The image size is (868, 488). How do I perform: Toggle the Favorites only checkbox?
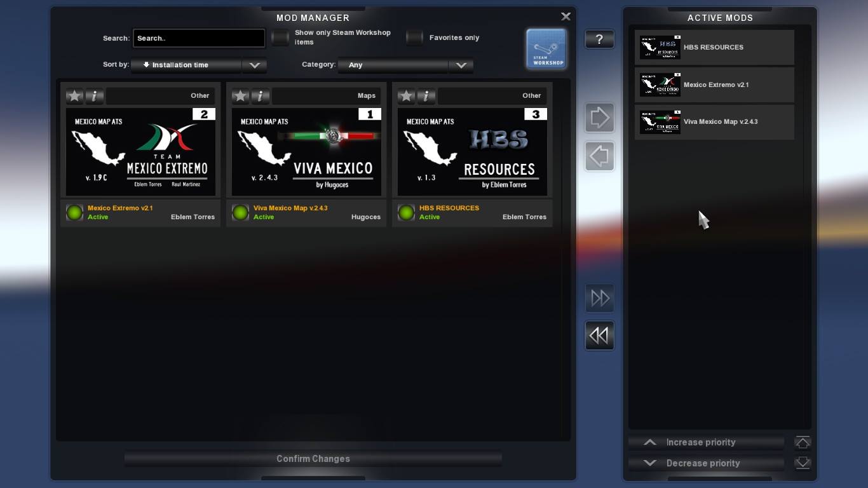click(415, 37)
